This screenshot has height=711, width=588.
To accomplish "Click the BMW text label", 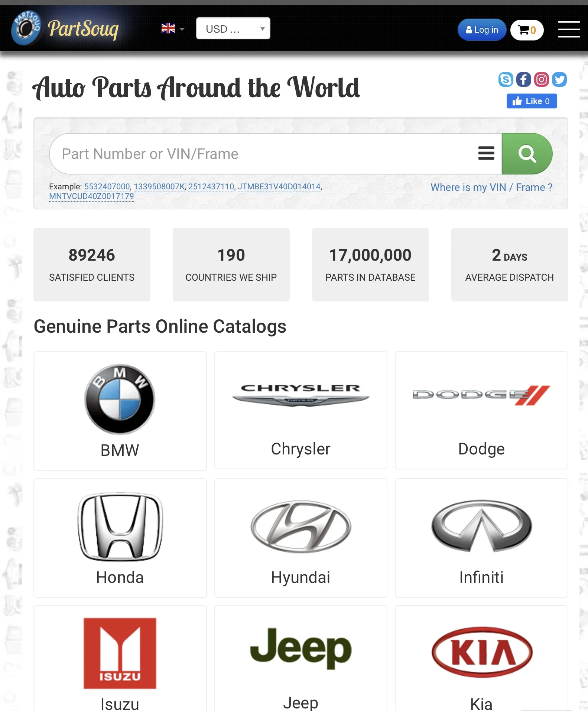I will click(x=120, y=450).
